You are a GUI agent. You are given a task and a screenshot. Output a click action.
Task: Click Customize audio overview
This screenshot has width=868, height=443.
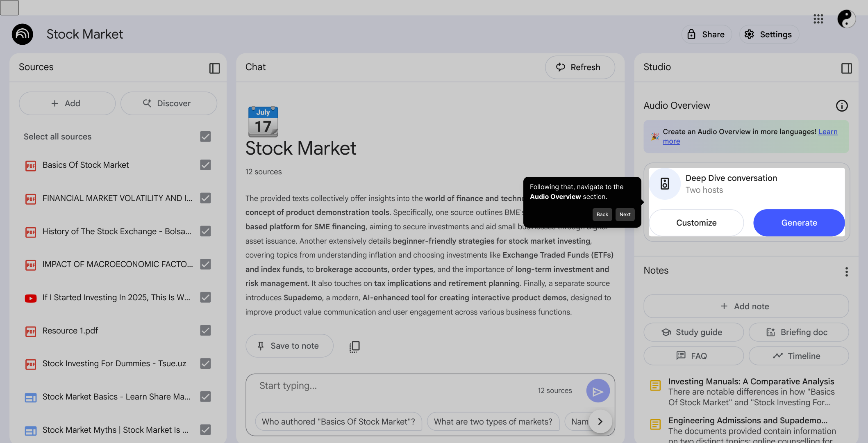[x=696, y=223]
